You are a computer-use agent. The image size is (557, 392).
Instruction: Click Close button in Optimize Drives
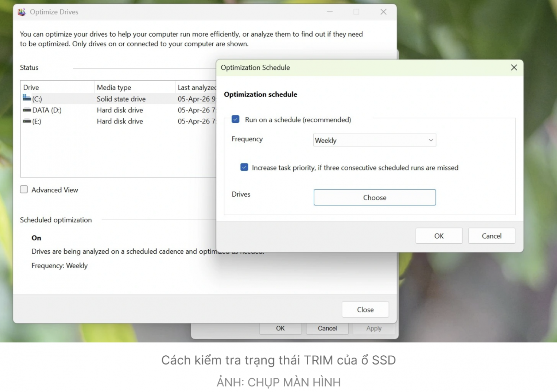[x=365, y=310]
